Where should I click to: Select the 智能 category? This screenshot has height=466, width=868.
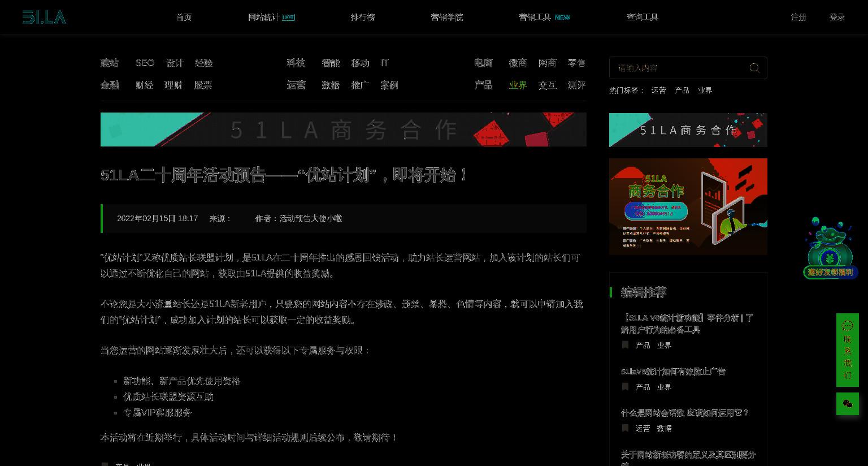(331, 63)
